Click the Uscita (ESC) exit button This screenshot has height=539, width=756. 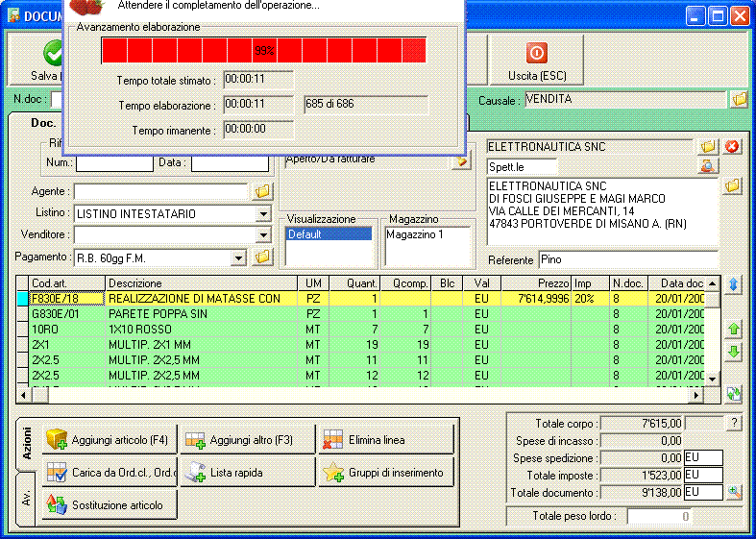(x=537, y=61)
